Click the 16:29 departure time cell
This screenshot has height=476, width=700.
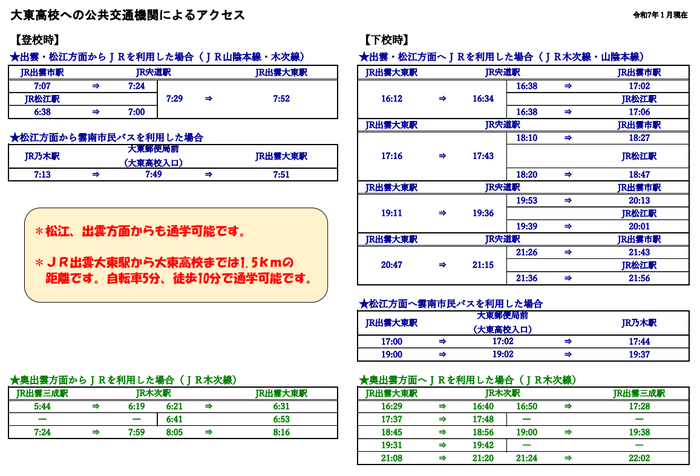tap(392, 406)
